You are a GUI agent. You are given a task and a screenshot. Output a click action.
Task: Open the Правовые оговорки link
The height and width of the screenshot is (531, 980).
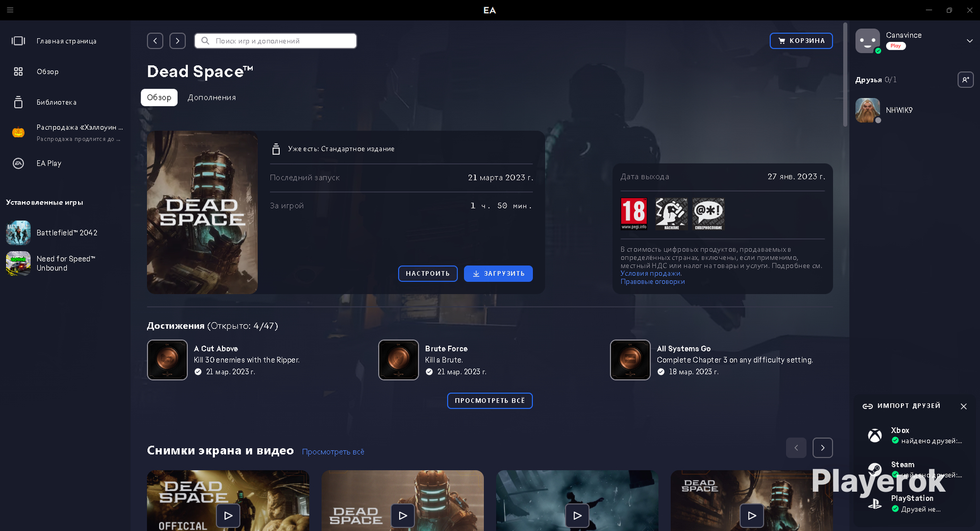[652, 282]
